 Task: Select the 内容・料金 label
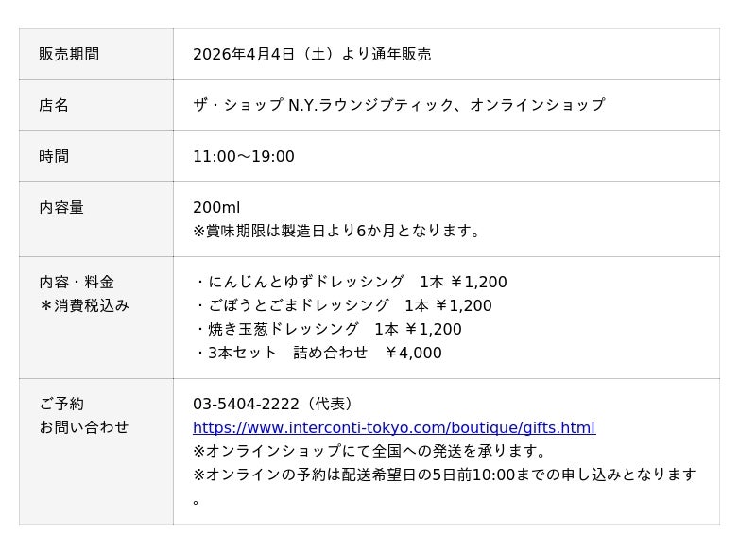77,282
